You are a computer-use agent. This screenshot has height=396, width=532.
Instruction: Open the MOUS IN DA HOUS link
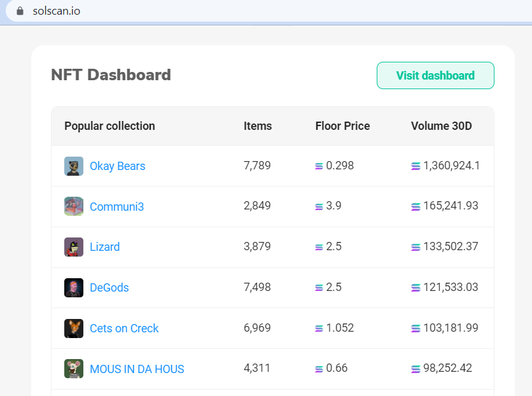click(137, 369)
